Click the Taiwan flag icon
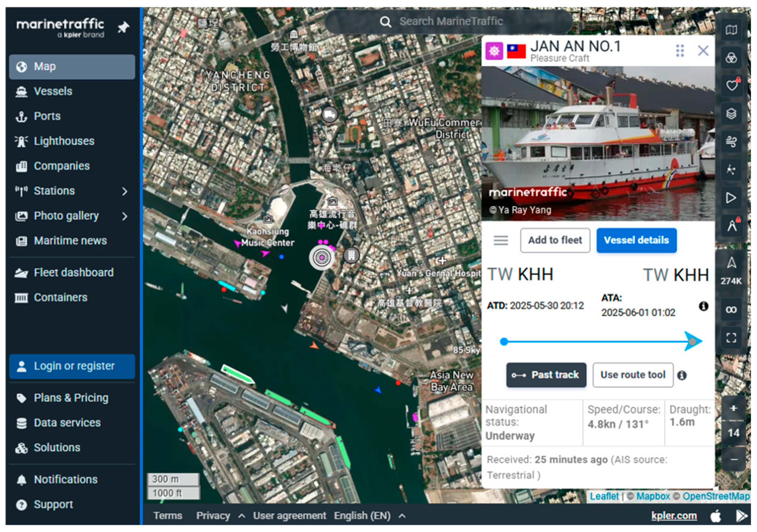 pos(516,51)
